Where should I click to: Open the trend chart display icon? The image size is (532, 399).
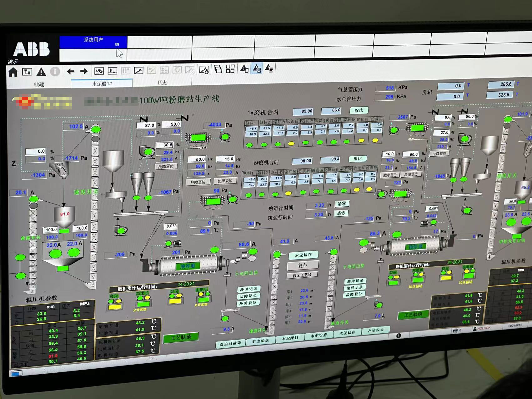coord(138,71)
